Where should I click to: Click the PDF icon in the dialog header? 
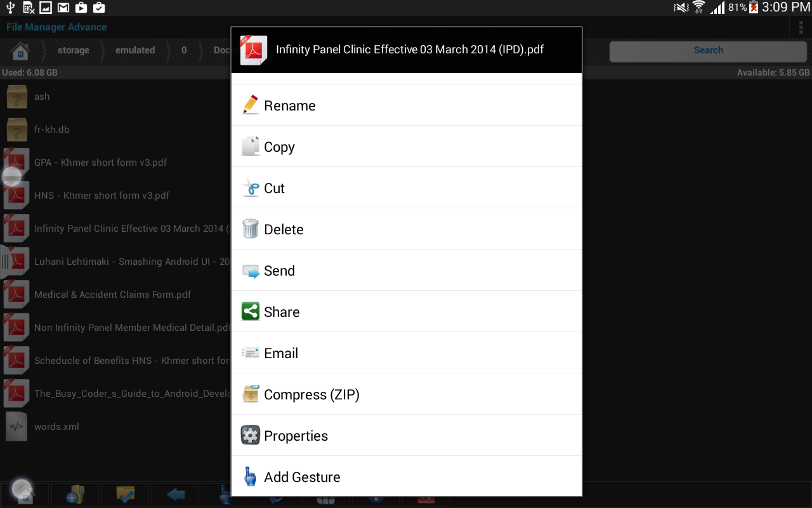pos(253,50)
